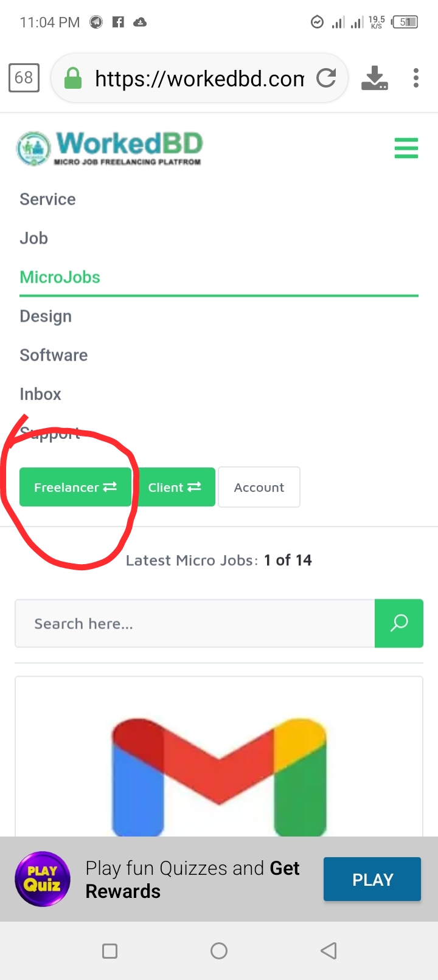Select the MicroJobs menu item
The image size is (438, 980).
(x=60, y=277)
